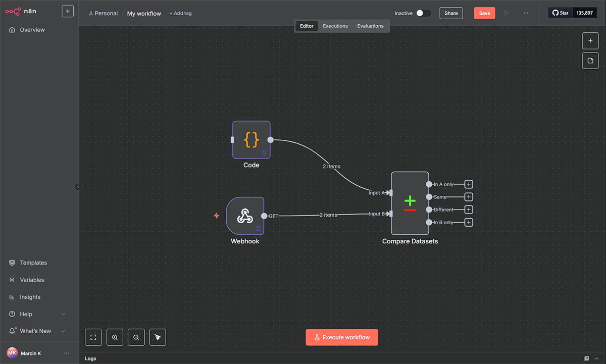The height and width of the screenshot is (364, 606).
Task: Select the Webhook node icon
Action: click(245, 216)
